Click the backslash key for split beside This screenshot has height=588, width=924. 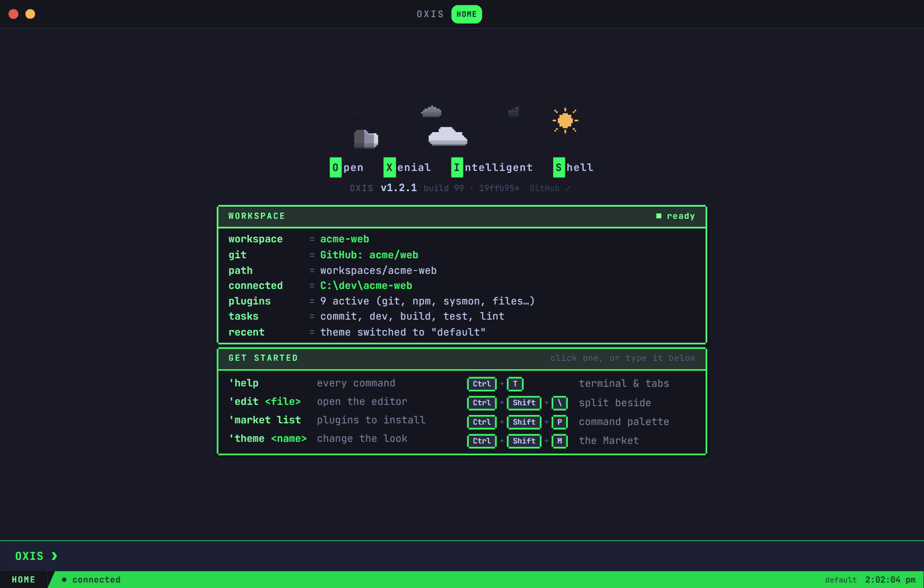(x=560, y=403)
